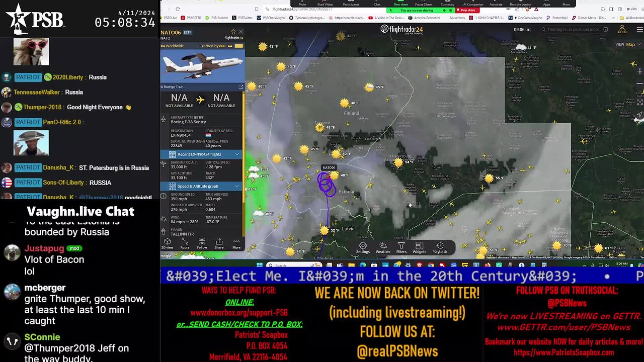Show the Route for NATO06
This screenshot has width=644, height=362.
point(185,244)
